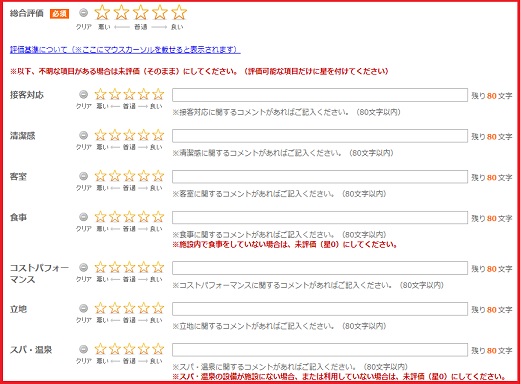The image size is (521, 384).
Task: Rate スパ・温泉 with two stars
Action: pyautogui.click(x=115, y=349)
